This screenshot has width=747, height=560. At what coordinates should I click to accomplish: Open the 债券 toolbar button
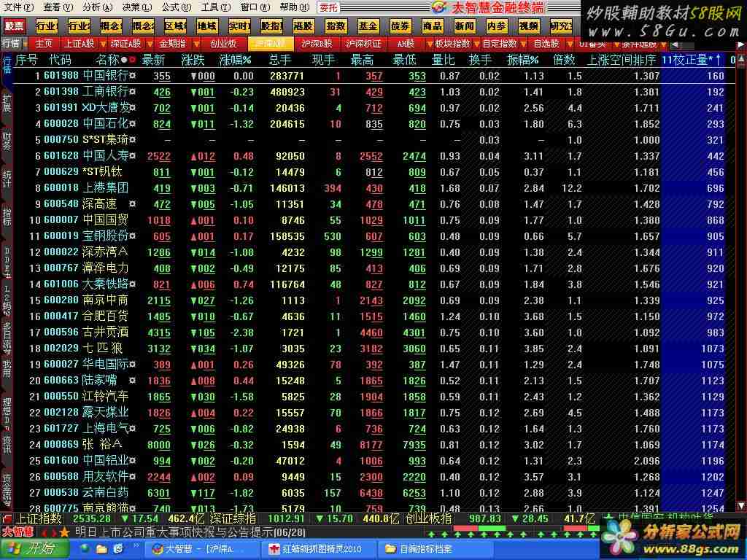coord(400,26)
